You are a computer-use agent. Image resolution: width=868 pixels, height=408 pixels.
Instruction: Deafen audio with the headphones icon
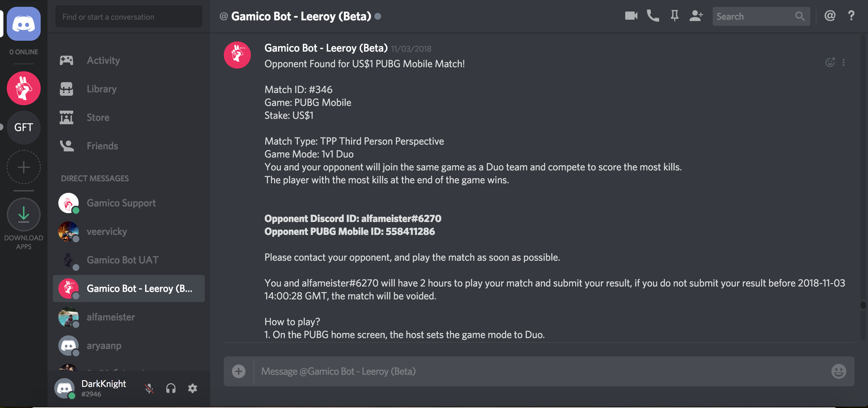pyautogui.click(x=171, y=388)
